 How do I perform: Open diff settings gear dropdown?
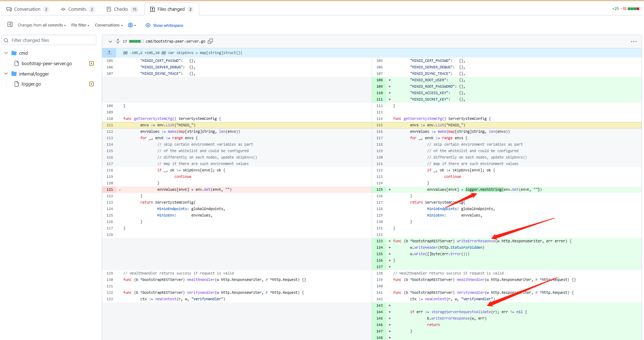[x=132, y=25]
